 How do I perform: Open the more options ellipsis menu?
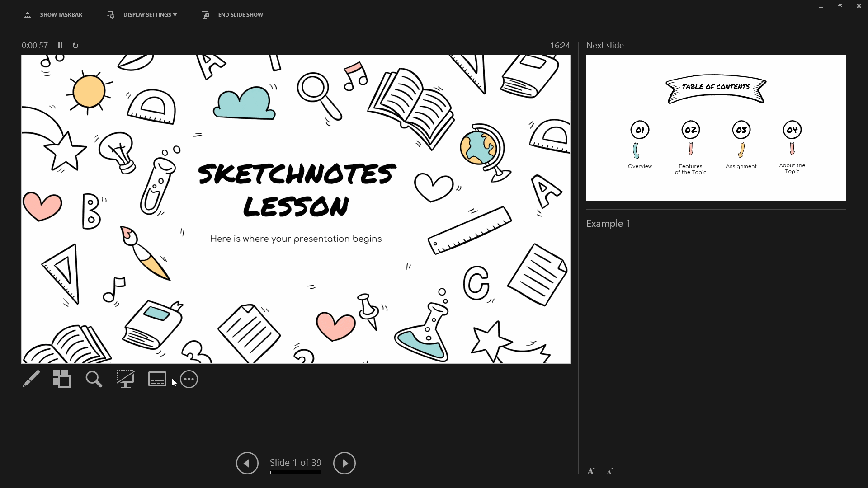[189, 380]
